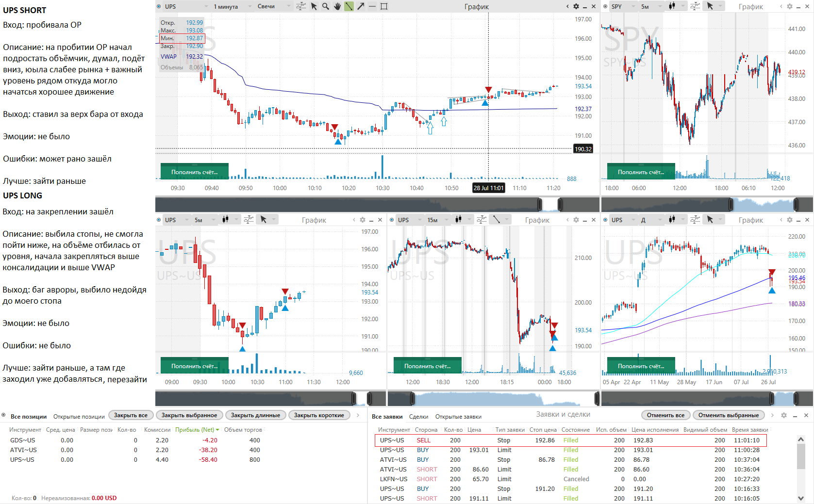Screen dimensions: 814x504
Task: Click the 'Закрыть короткие' button
Action: pos(319,415)
